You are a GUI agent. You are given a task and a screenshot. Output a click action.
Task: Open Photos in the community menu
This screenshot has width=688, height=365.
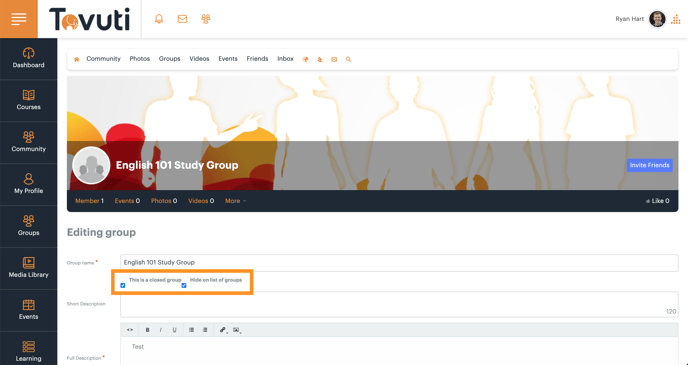click(140, 59)
